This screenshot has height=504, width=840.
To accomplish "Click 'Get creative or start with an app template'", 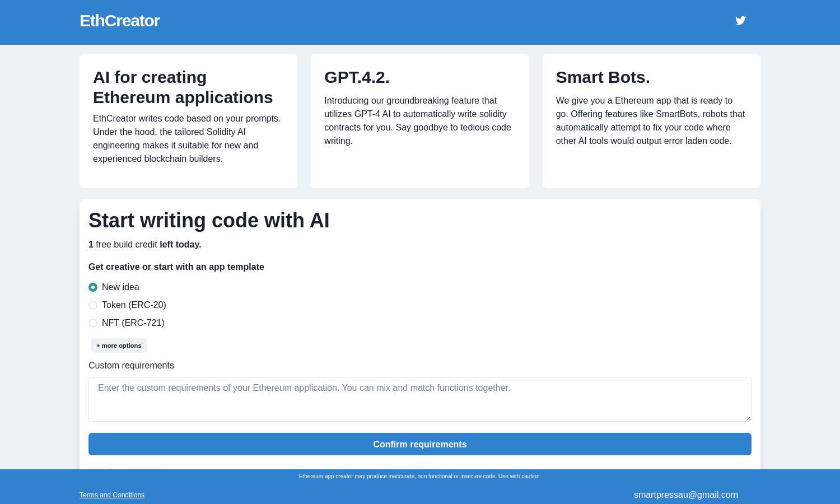I will 176,267.
